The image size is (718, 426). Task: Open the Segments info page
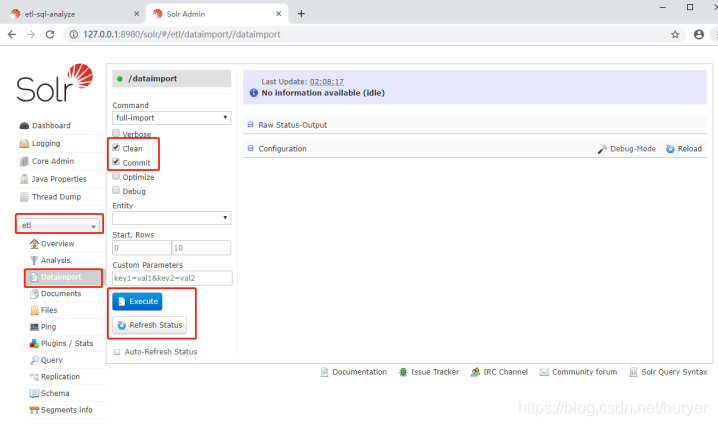tap(66, 410)
